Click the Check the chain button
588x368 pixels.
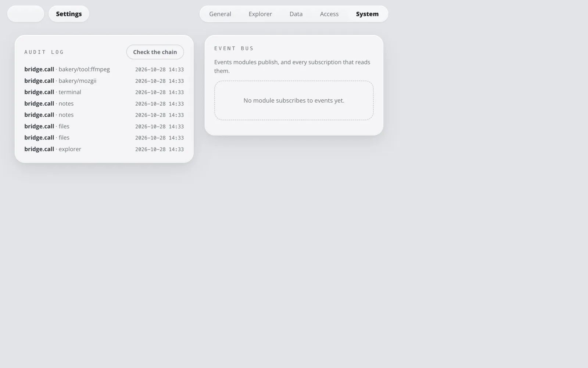(x=155, y=52)
